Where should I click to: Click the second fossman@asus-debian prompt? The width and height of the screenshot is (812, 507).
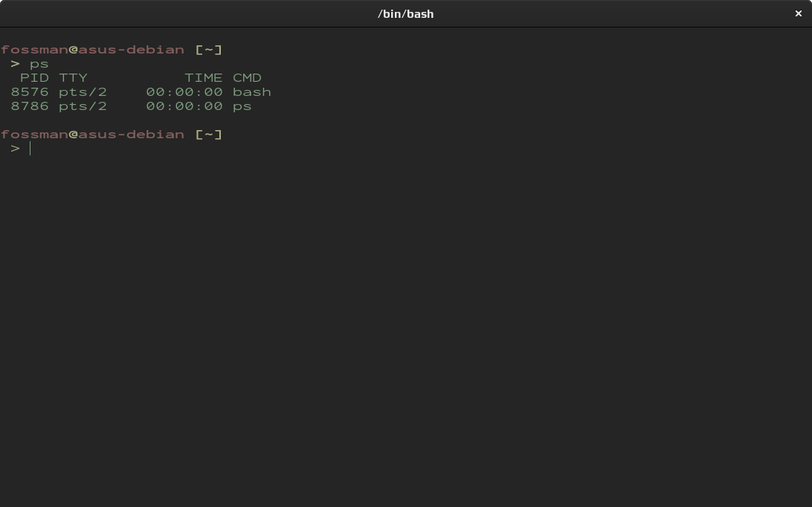tap(92, 135)
